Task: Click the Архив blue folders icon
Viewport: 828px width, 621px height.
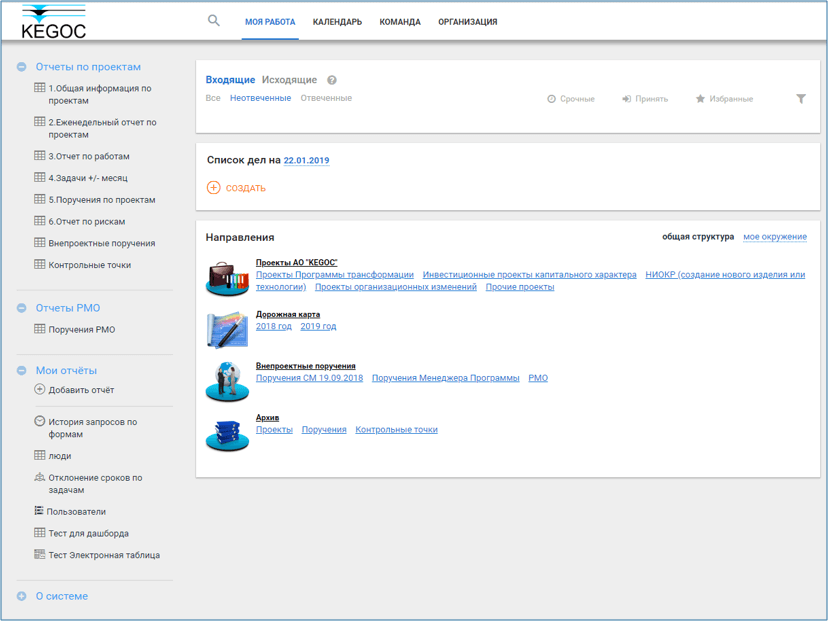Action: (228, 434)
